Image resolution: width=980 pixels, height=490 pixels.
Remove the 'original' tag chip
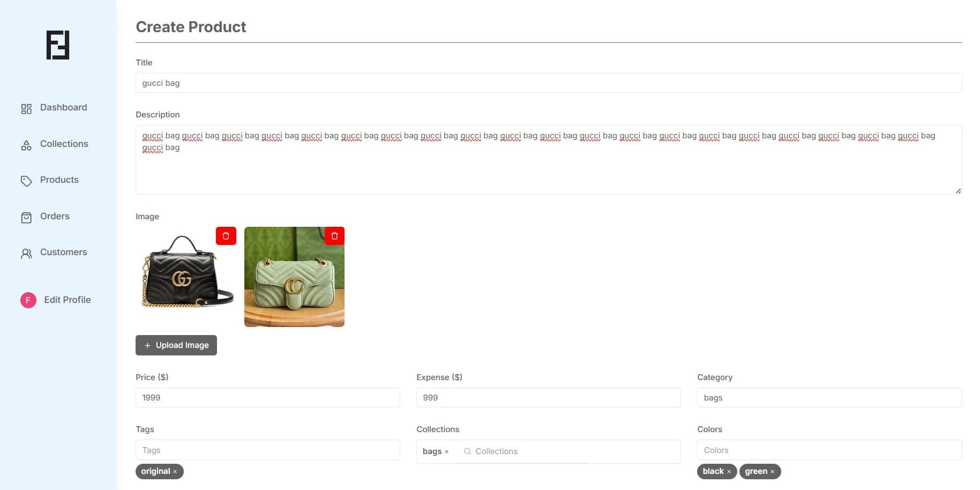click(x=175, y=472)
